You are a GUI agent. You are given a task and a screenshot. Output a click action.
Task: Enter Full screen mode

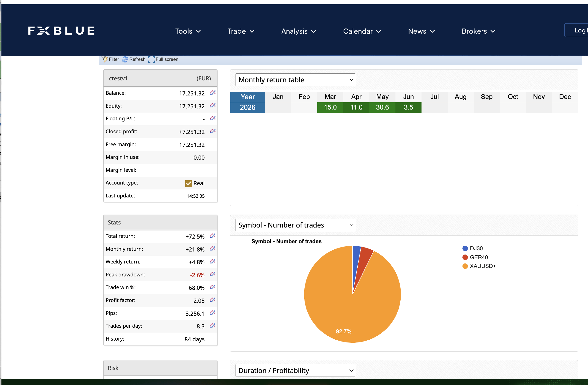point(163,59)
